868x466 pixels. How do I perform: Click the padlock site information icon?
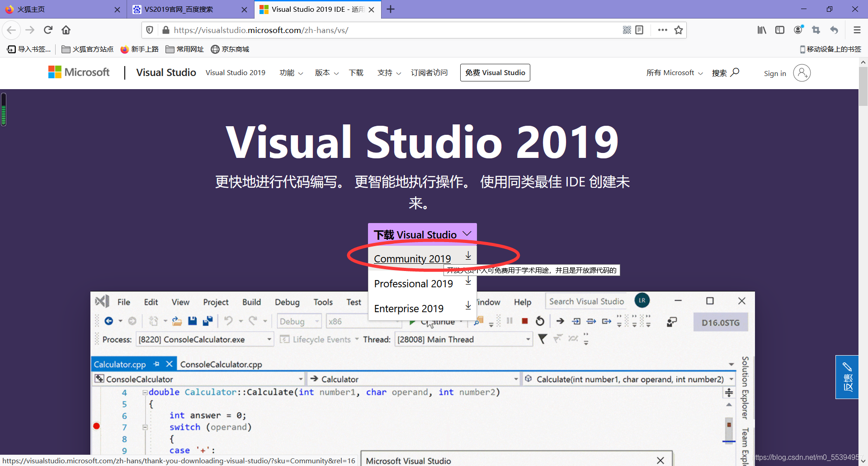pos(165,30)
